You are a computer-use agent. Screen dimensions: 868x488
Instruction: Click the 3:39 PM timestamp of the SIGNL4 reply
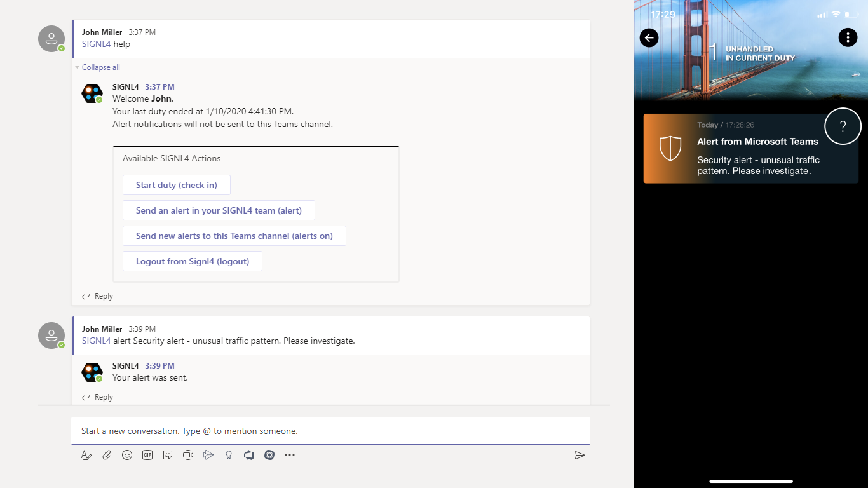pos(159,366)
